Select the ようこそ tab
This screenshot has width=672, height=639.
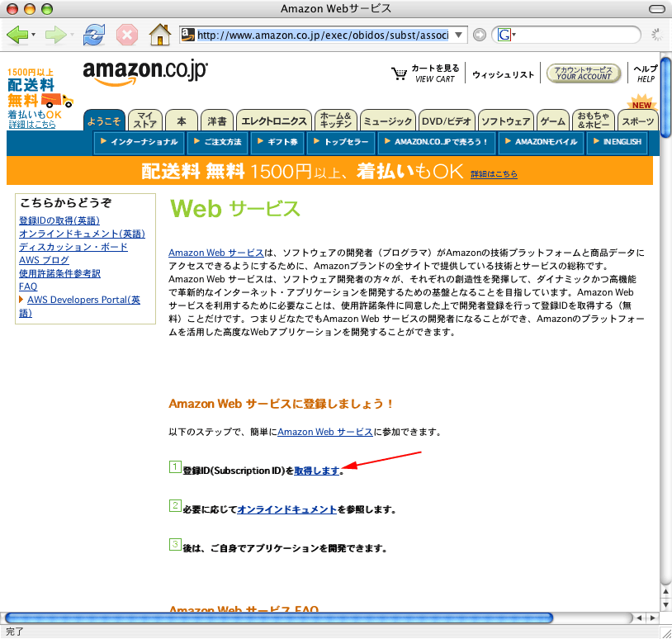[104, 121]
